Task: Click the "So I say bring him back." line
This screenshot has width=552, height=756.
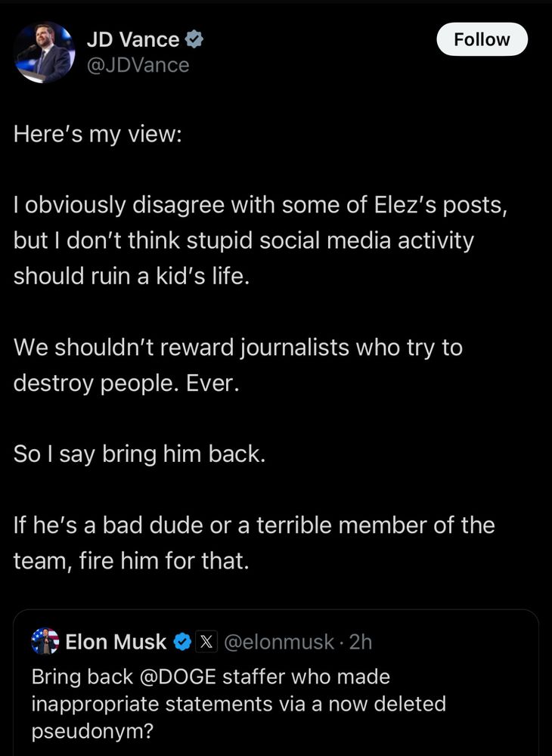Action: [139, 455]
